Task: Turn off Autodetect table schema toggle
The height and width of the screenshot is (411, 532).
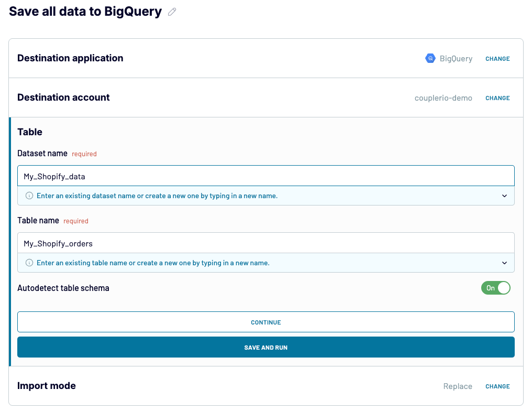Action: click(x=496, y=288)
